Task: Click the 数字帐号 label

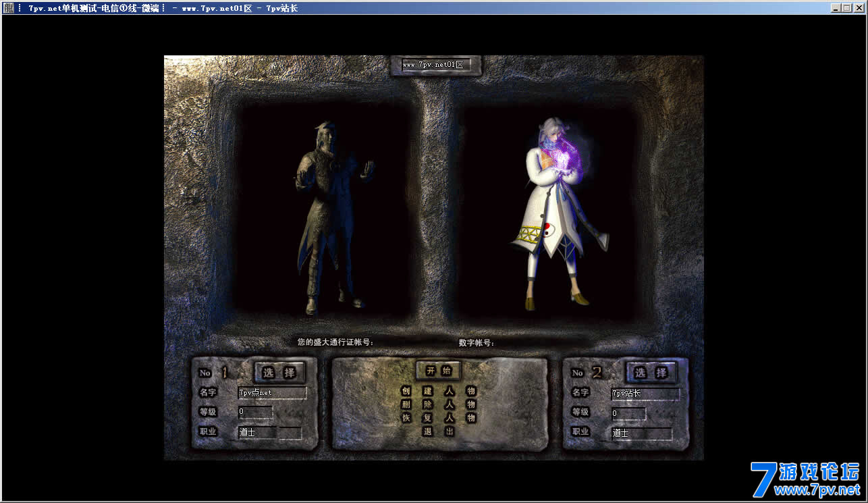Action: (477, 343)
